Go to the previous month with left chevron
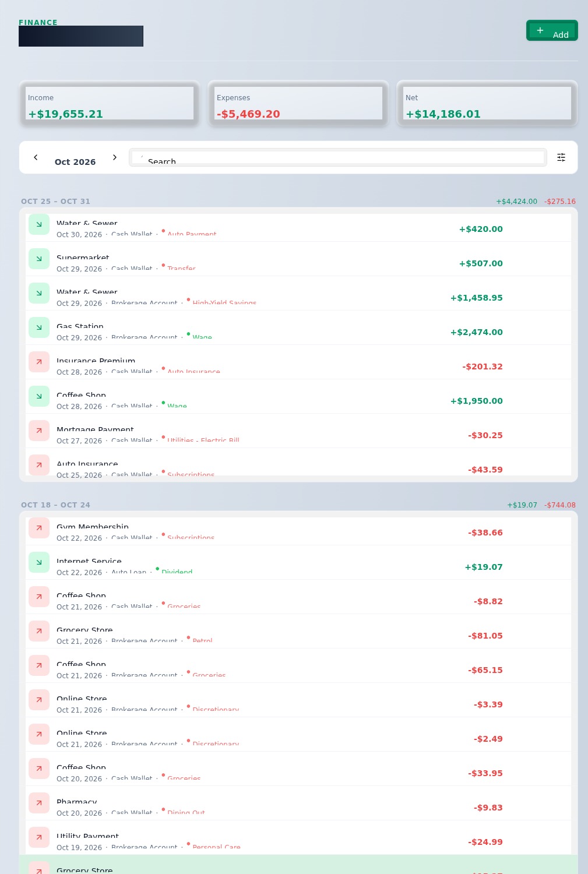Viewport: 588px width, 874px height. pos(36,157)
